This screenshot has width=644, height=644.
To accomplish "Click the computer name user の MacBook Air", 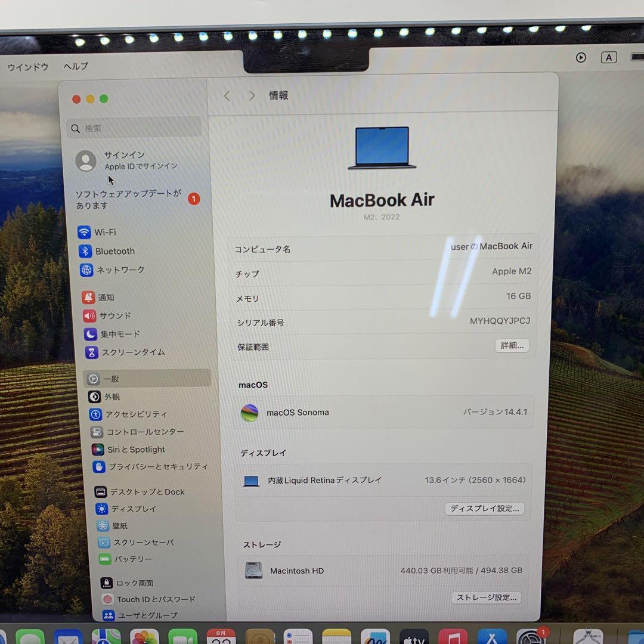I will pyautogui.click(x=491, y=246).
